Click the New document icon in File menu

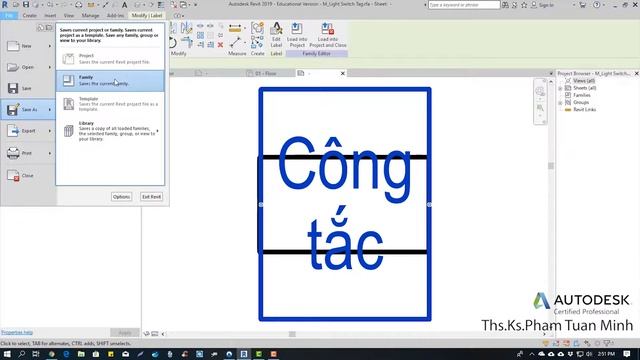coord(13,46)
